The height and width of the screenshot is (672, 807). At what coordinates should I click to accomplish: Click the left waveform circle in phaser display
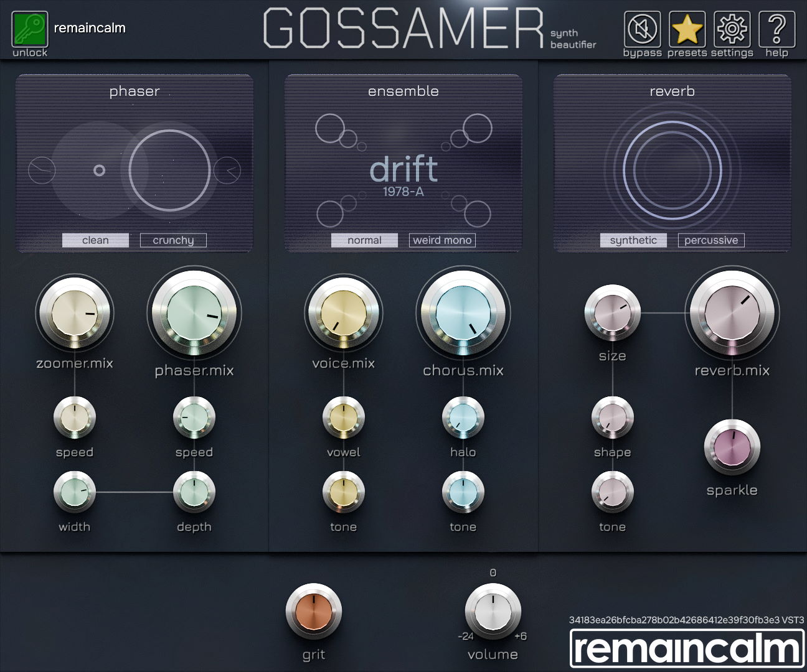(x=42, y=170)
